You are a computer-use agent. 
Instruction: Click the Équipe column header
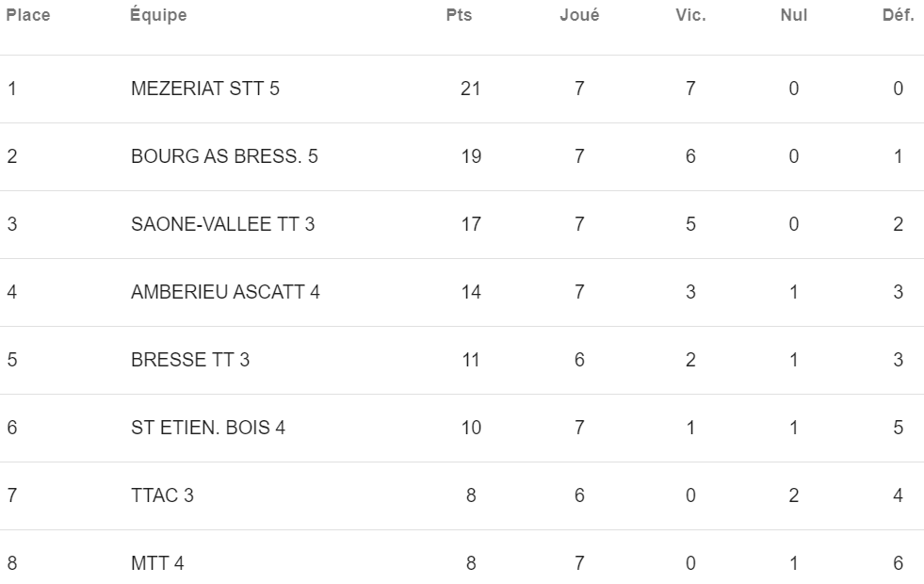click(158, 14)
